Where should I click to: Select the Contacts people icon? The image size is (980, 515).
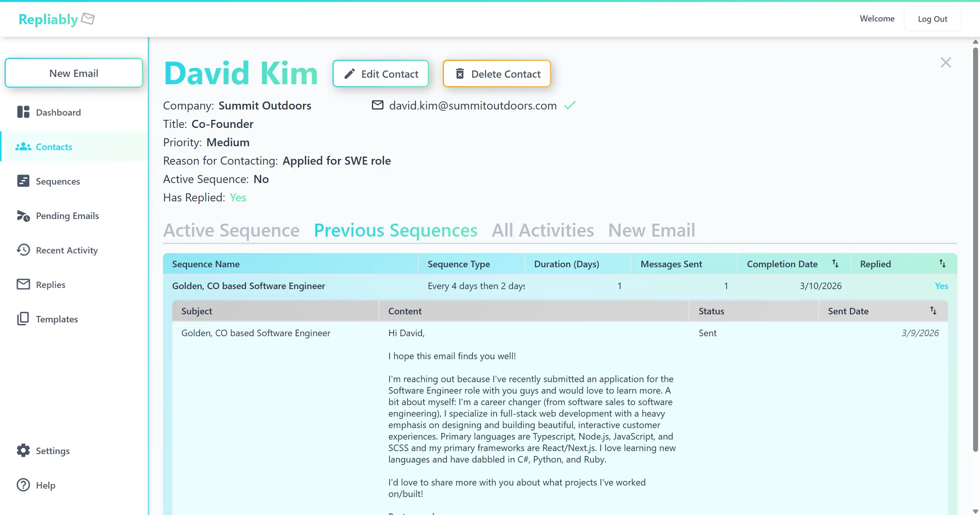23,147
